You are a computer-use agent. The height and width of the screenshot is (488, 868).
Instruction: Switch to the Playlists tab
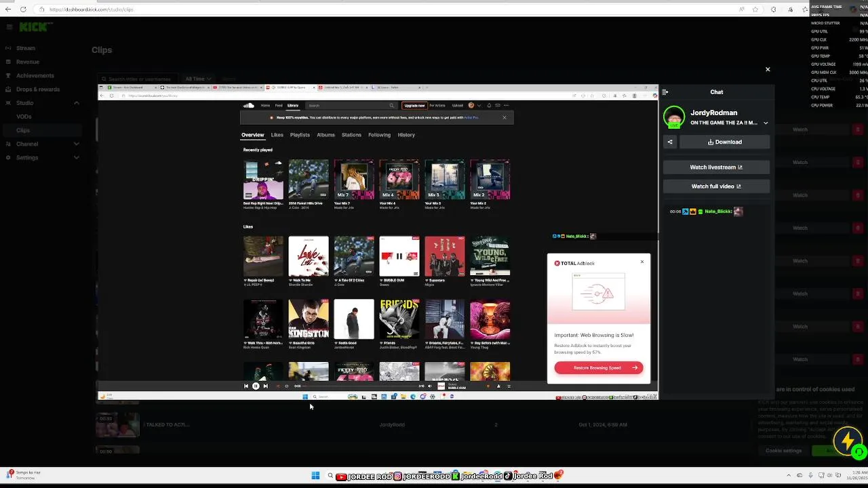[300, 135]
